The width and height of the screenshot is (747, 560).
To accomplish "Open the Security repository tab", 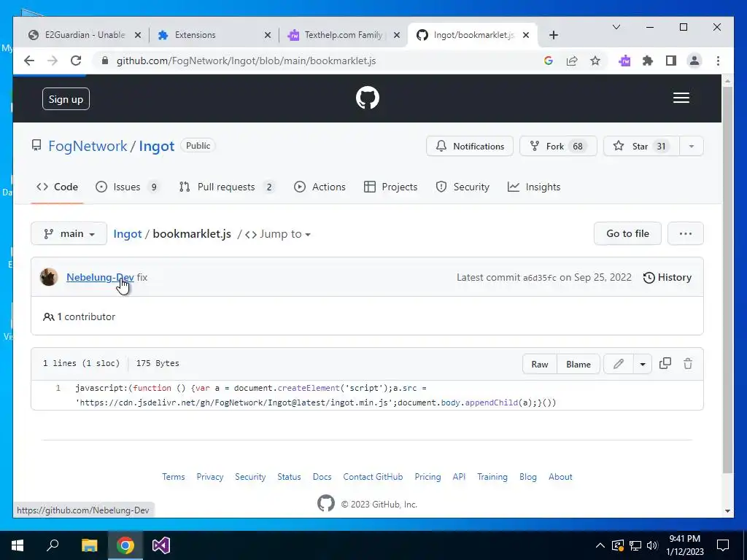I will point(462,187).
